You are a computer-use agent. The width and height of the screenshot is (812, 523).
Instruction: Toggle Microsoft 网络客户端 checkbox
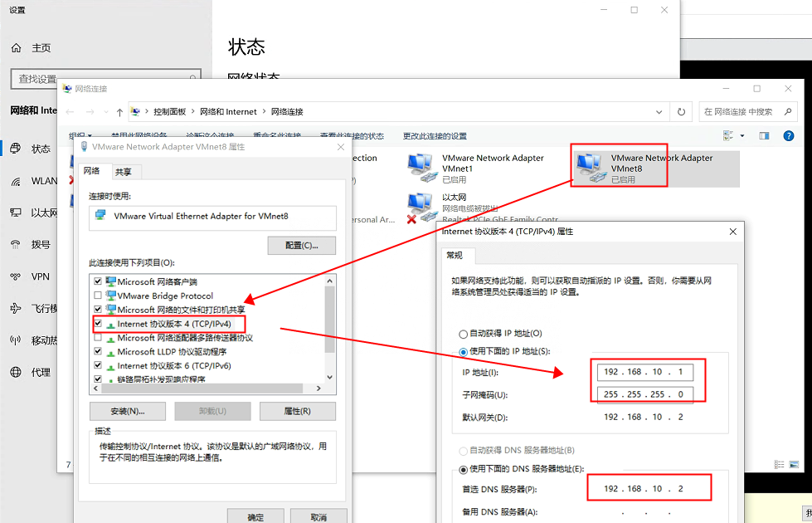(98, 281)
